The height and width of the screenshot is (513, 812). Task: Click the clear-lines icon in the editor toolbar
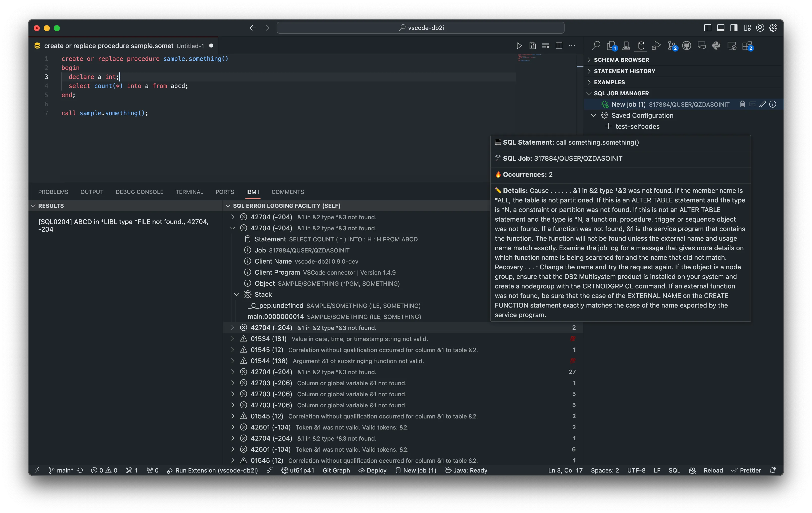[x=545, y=46]
